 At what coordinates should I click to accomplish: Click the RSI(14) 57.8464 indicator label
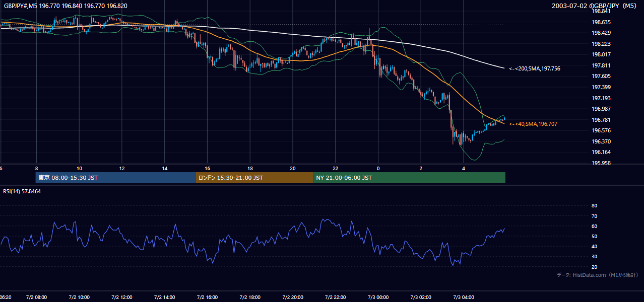point(22,192)
